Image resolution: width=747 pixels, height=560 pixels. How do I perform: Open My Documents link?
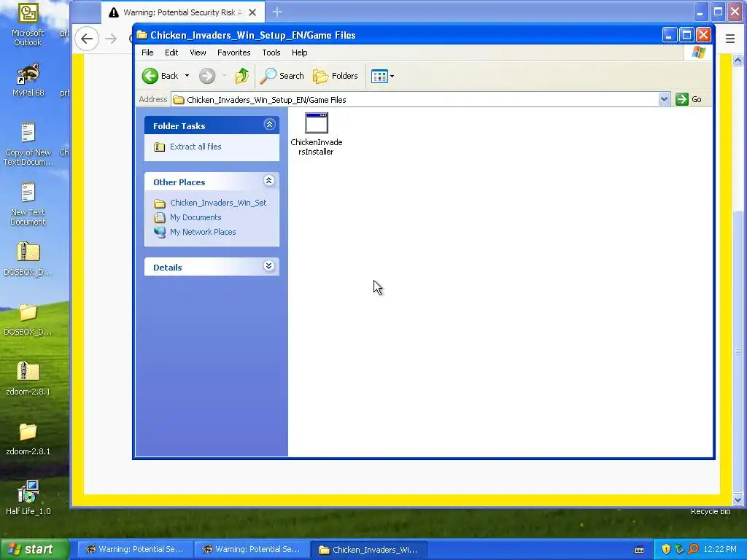196,217
